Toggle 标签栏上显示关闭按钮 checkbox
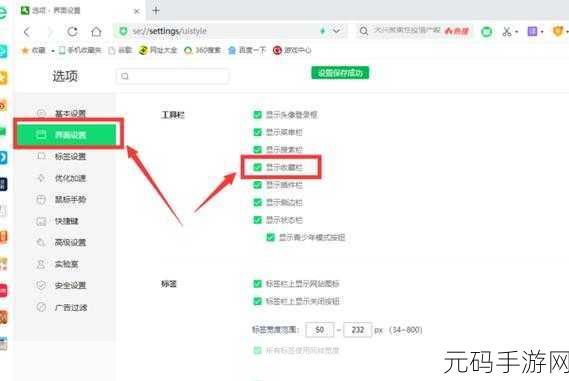The image size is (569, 381). [x=257, y=301]
